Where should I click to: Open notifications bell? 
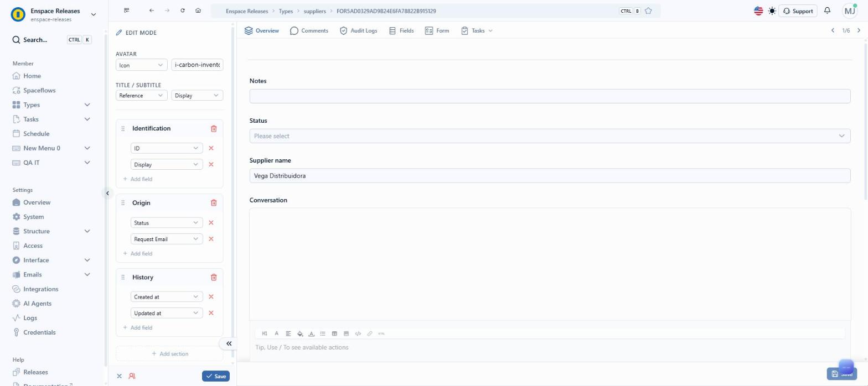tap(828, 11)
